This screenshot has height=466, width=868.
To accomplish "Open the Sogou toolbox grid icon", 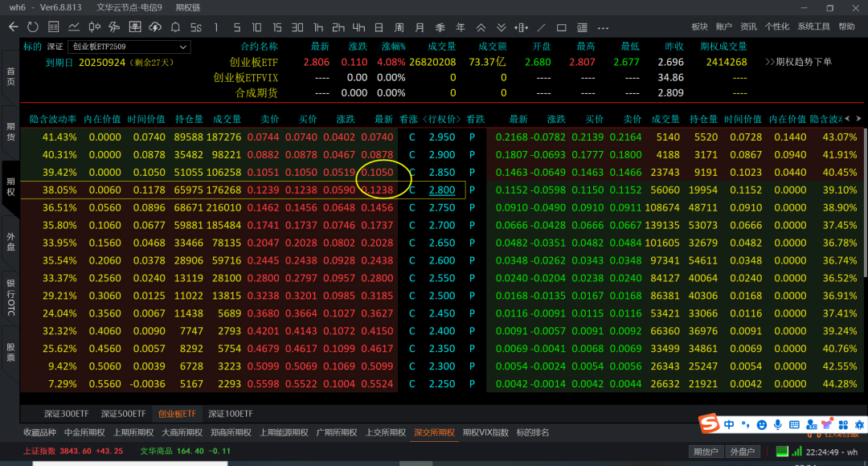I will tap(843, 424).
